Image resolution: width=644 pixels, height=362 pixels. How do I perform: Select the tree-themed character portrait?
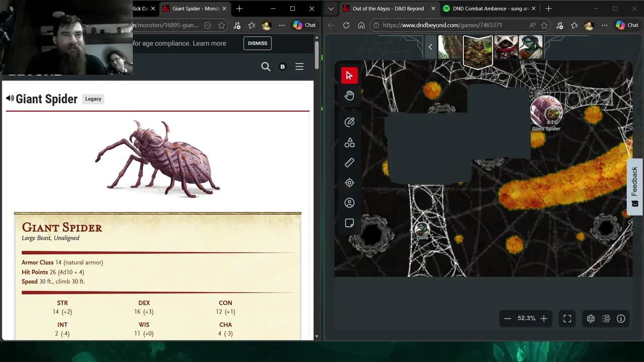pyautogui.click(x=449, y=47)
